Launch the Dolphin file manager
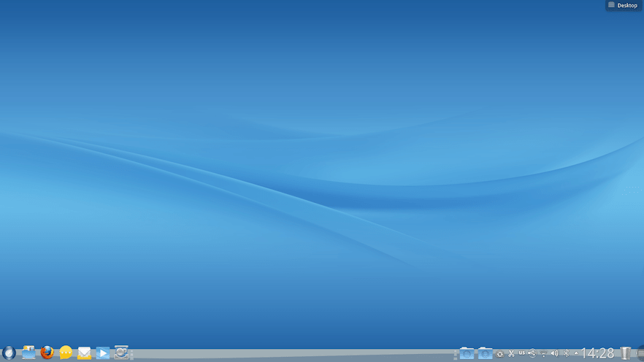Viewport: 644px width, 362px height. (29, 353)
